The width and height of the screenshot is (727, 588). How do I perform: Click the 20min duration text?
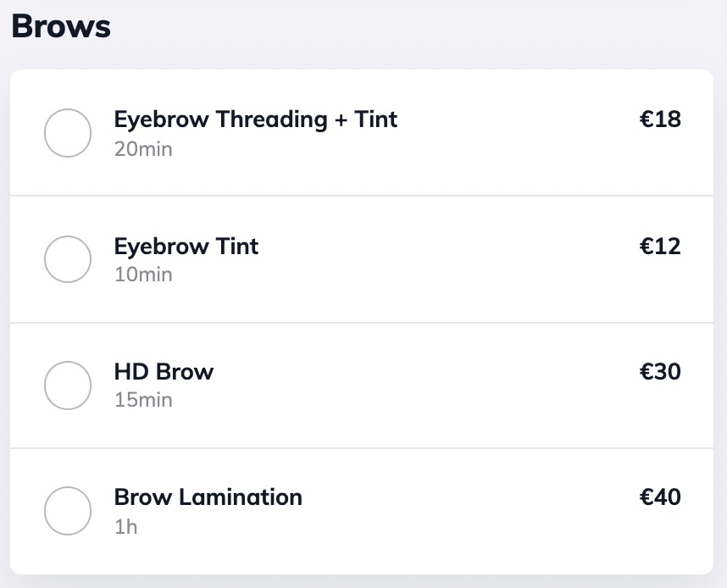(x=143, y=149)
